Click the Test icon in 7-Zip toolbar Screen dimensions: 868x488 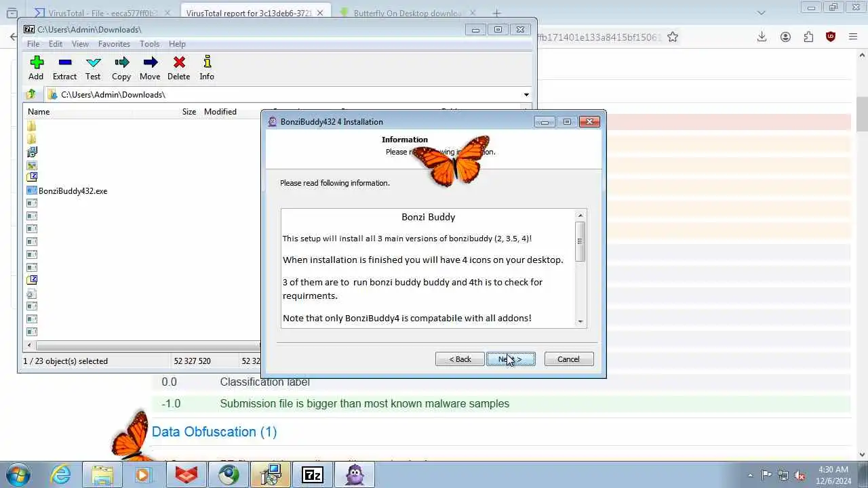pos(93,68)
